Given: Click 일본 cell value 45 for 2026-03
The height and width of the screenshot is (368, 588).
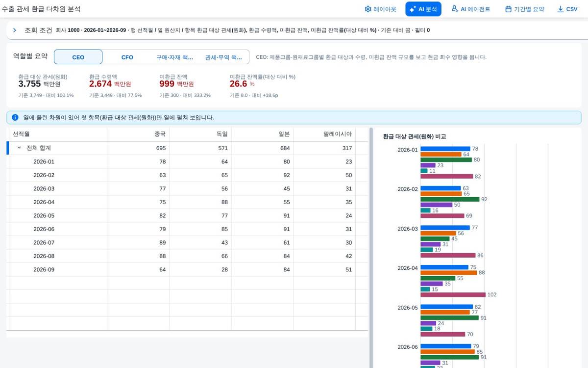Looking at the screenshot, I should (x=286, y=189).
